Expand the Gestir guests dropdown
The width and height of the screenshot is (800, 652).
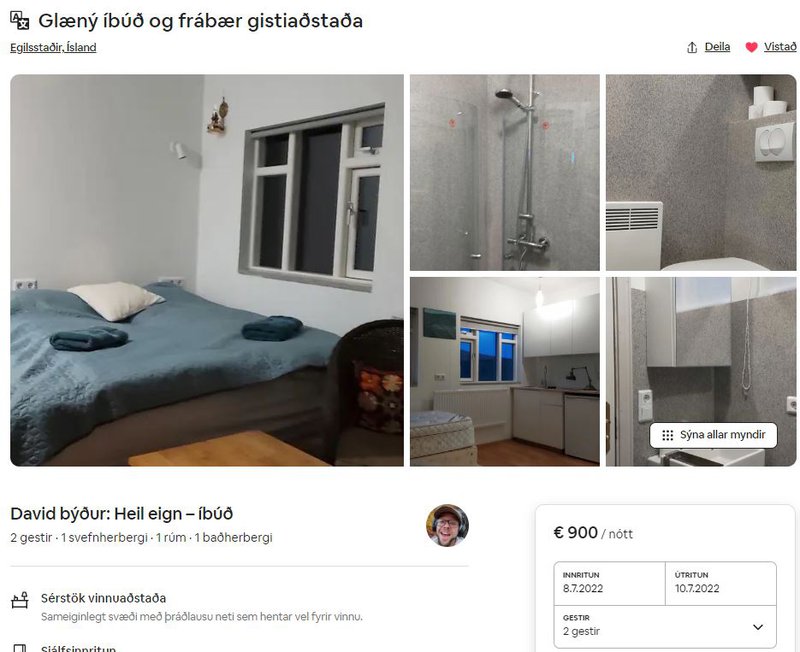pos(665,626)
